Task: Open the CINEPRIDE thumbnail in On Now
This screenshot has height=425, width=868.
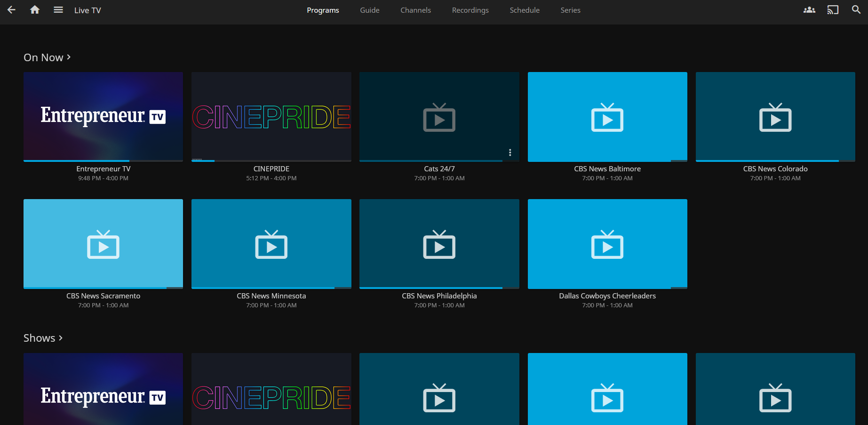Action: coord(271,117)
